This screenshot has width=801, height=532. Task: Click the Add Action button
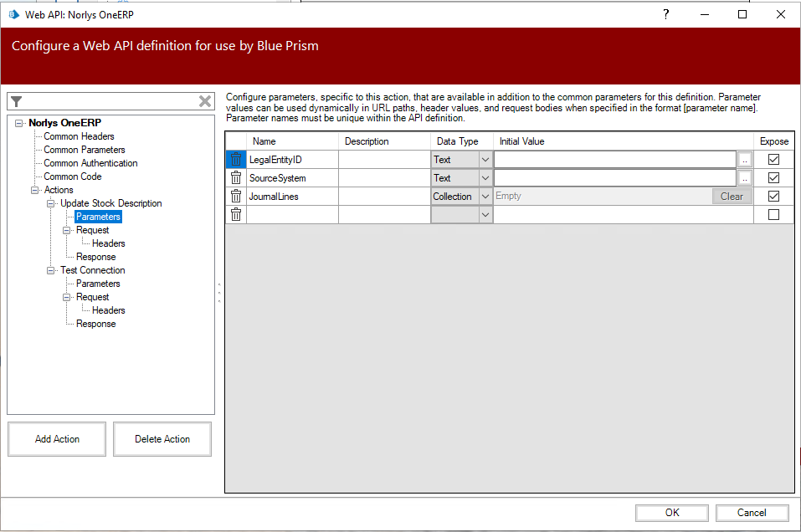[x=57, y=439]
